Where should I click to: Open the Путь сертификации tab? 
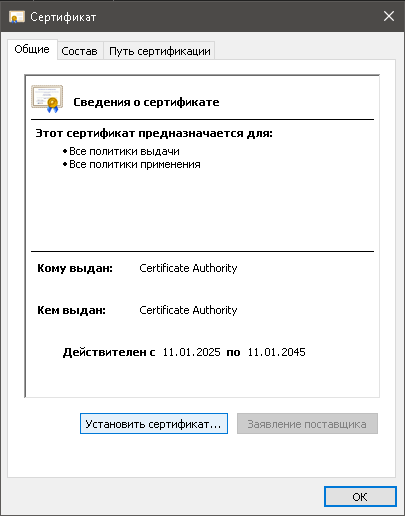tap(160, 51)
